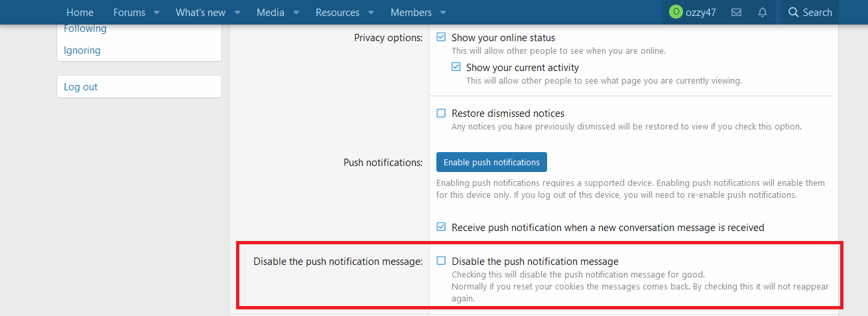Expand the Media dropdown arrow
This screenshot has width=868, height=316.
296,13
